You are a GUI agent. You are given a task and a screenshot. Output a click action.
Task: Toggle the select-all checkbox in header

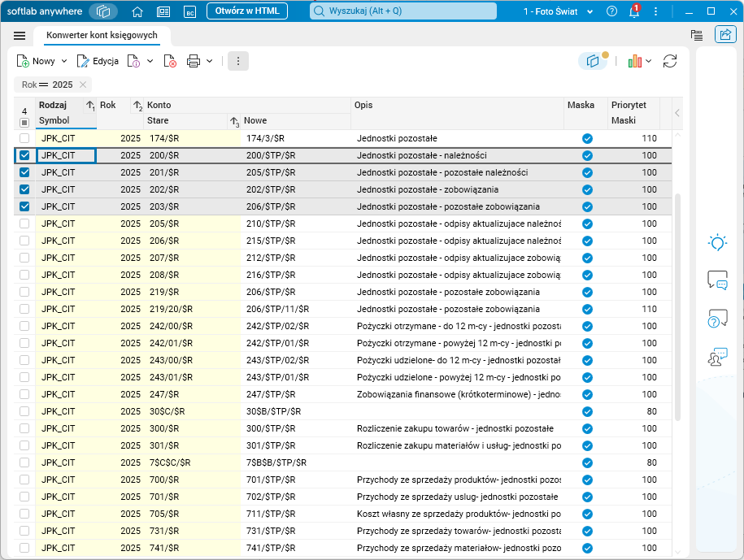[24, 122]
